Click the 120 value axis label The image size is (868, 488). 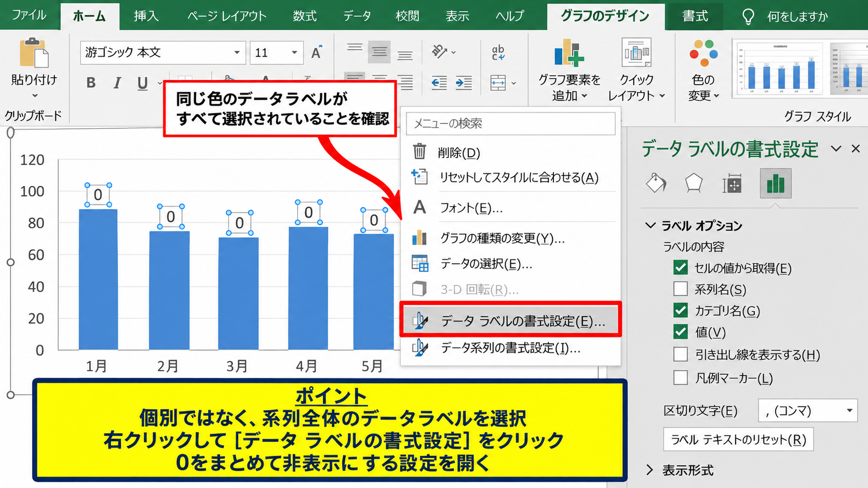tap(32, 160)
